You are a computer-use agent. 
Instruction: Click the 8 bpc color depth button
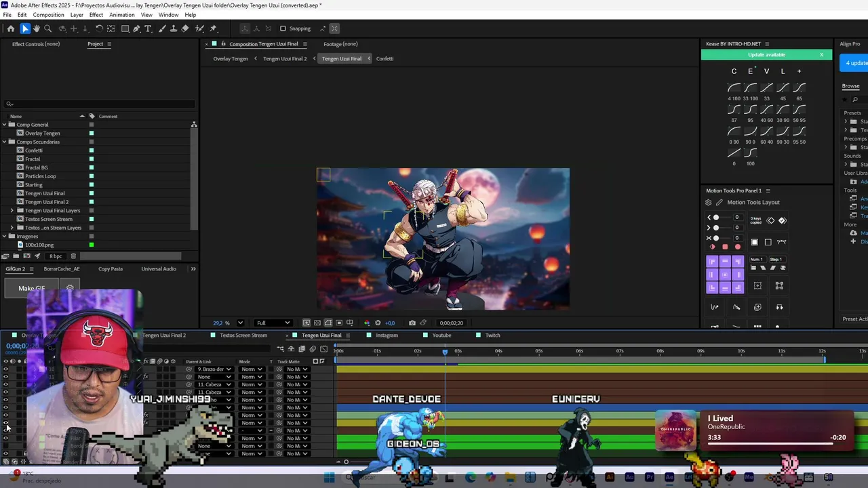point(56,256)
